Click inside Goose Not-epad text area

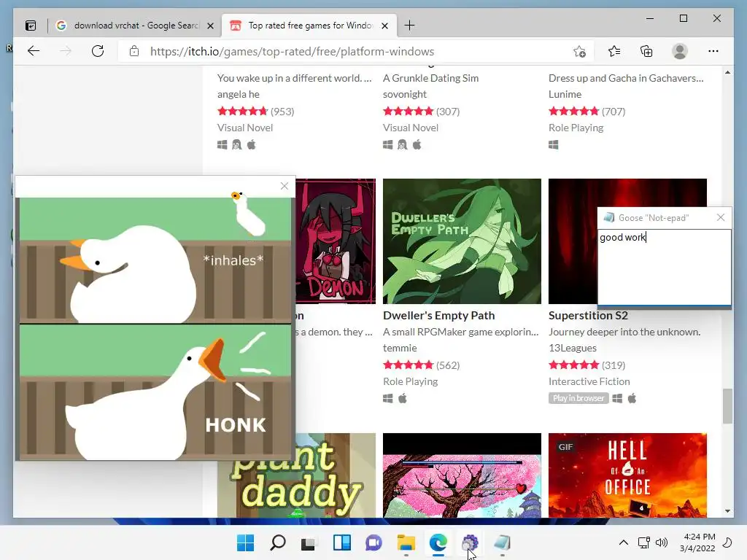664,267
